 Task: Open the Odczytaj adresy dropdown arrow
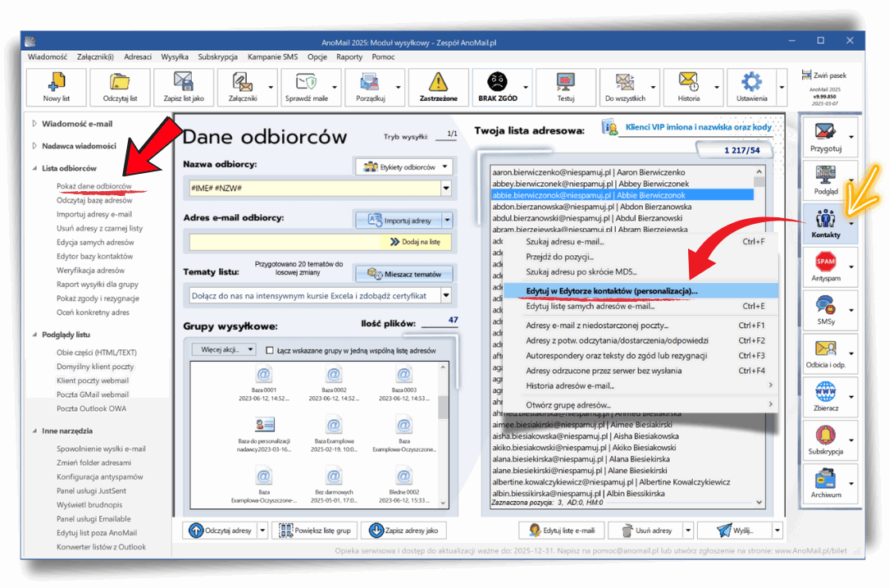(262, 531)
